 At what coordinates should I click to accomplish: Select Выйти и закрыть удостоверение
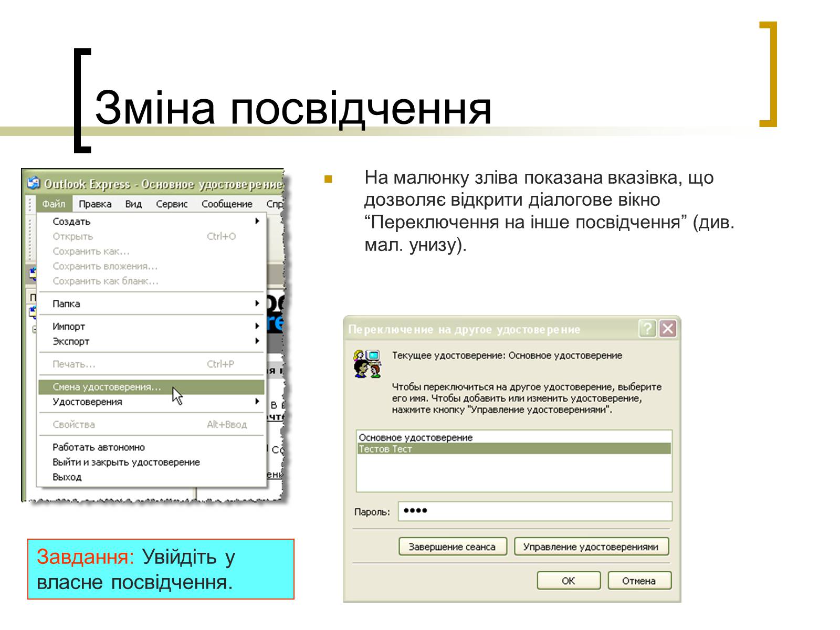pyautogui.click(x=151, y=462)
